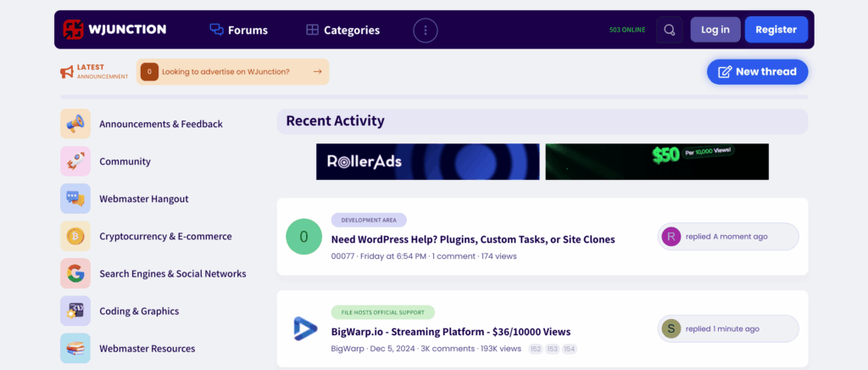
Task: Click the BigWarp logo avatar
Action: [304, 329]
